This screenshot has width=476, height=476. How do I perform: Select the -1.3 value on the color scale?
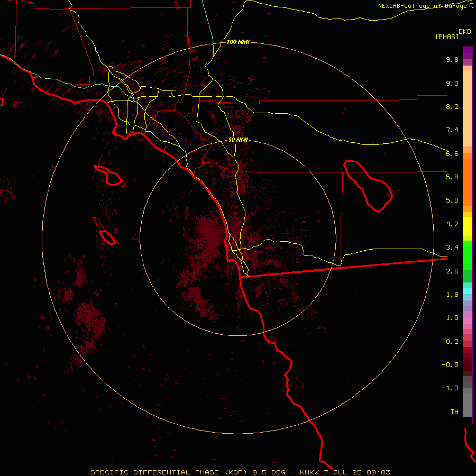(x=450, y=388)
